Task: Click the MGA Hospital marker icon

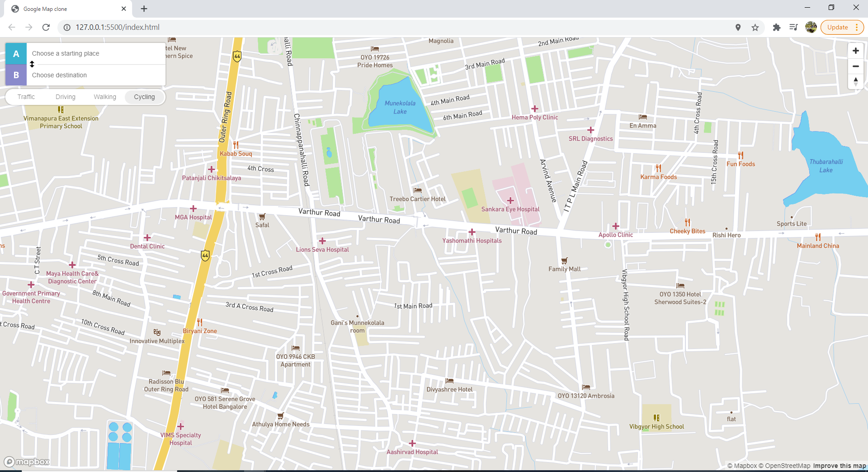Action: 193,208
